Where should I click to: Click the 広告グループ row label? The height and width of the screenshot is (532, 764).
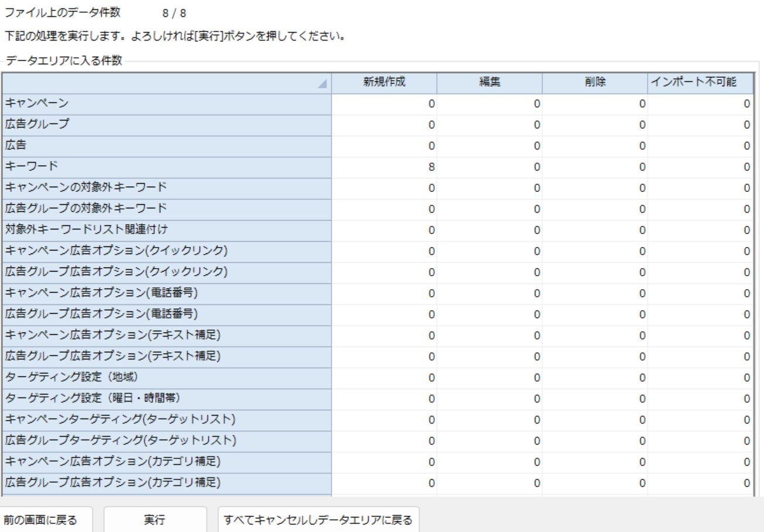(x=167, y=125)
